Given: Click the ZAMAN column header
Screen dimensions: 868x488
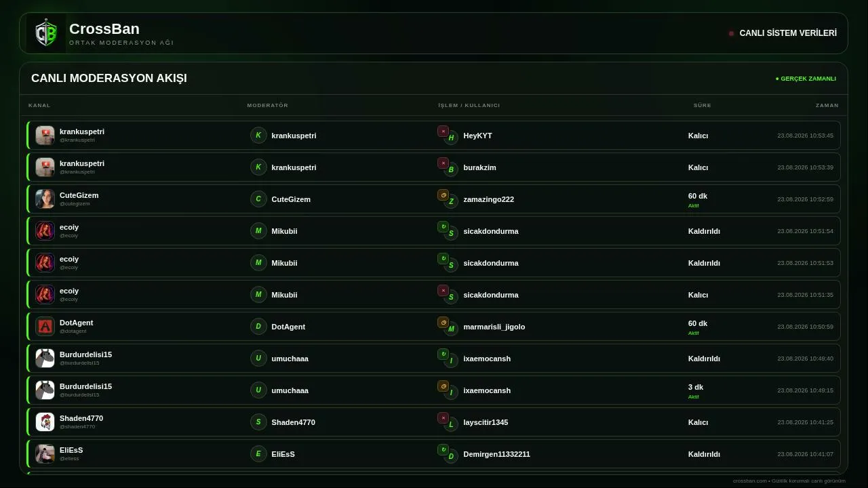Looking at the screenshot, I should pyautogui.click(x=827, y=106).
